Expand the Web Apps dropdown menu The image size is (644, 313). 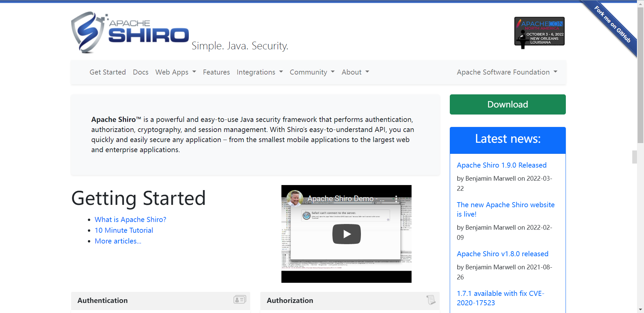[x=176, y=72]
